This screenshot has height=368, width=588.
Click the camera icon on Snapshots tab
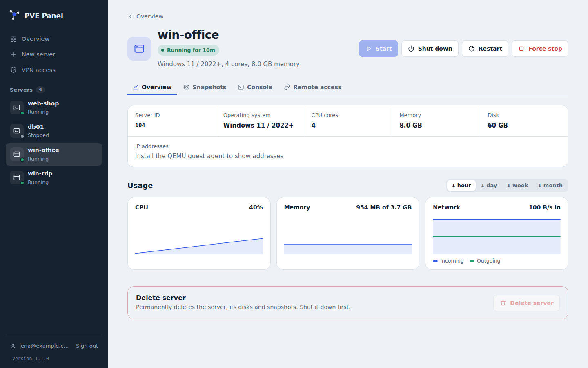click(x=187, y=87)
